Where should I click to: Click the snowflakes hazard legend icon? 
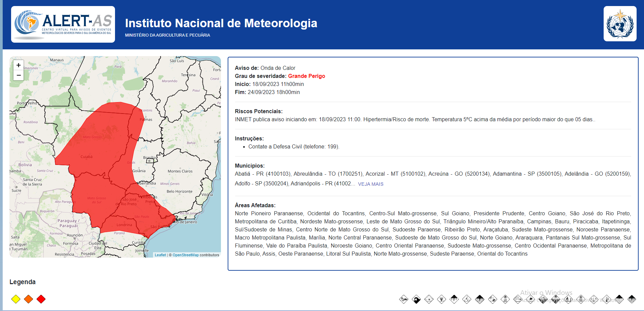point(594,299)
